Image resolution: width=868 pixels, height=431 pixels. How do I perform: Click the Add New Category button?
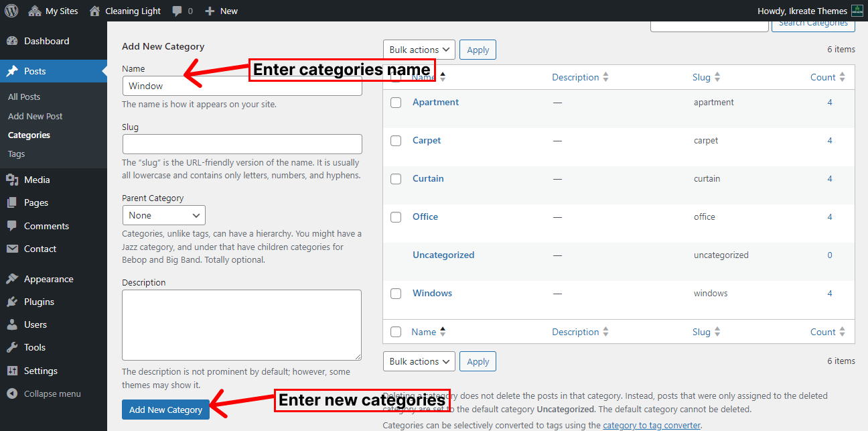[x=165, y=410]
